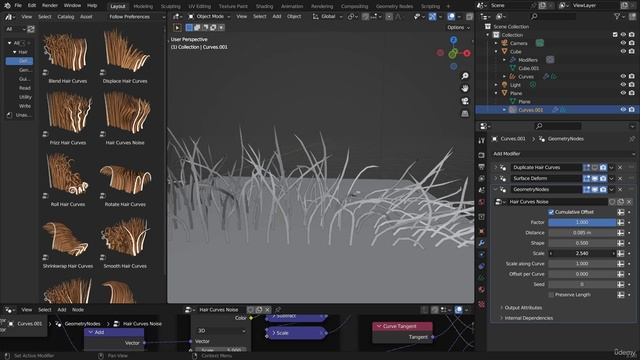Viewport: 640px width, 360px height.
Task: Click the blue Z axis gizmo ball
Action: coord(453,40)
